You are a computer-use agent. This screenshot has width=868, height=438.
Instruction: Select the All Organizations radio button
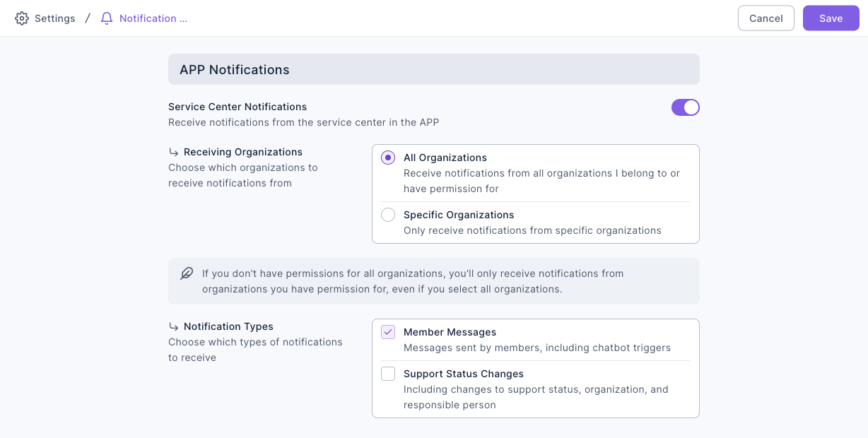388,158
